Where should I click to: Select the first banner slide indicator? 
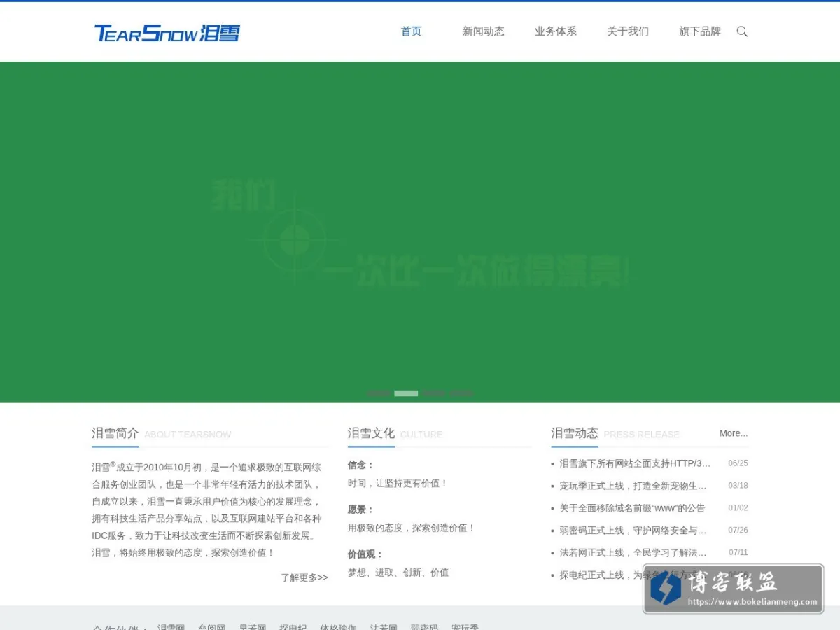pos(379,393)
